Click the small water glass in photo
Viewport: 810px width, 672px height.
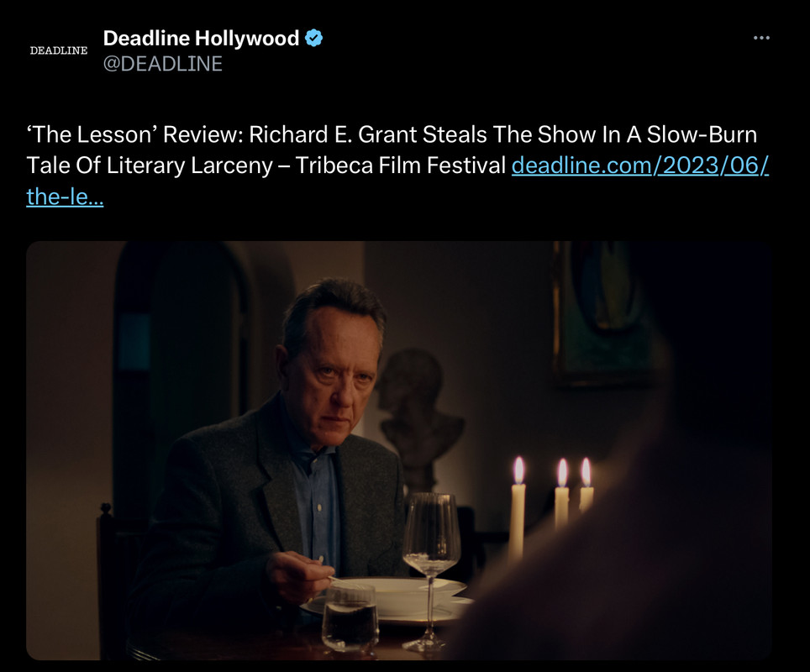coord(350,617)
